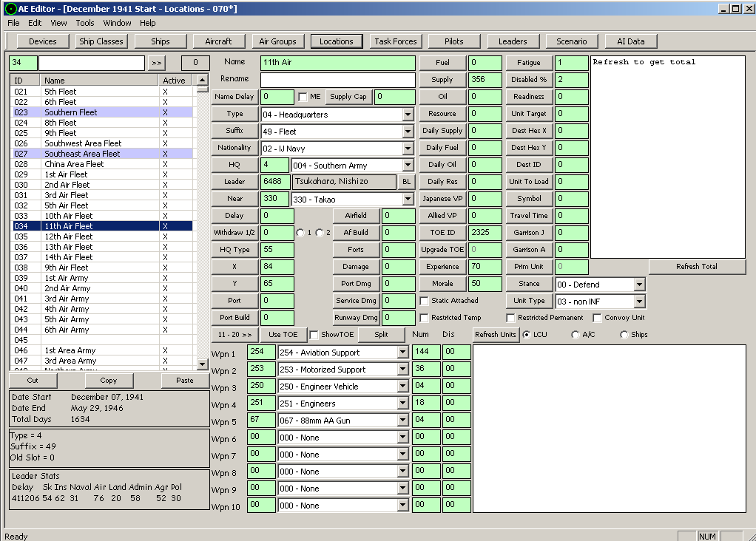This screenshot has height=541, width=756.
Task: Select 023 Southern Fleet in the locations list
Action: [70, 112]
